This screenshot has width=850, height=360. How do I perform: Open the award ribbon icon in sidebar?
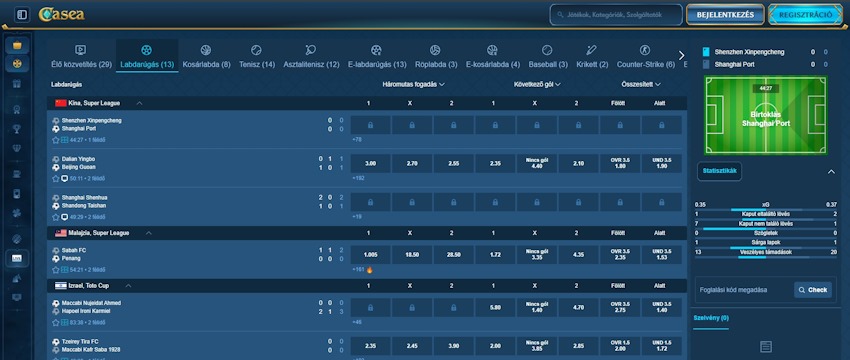[17, 110]
